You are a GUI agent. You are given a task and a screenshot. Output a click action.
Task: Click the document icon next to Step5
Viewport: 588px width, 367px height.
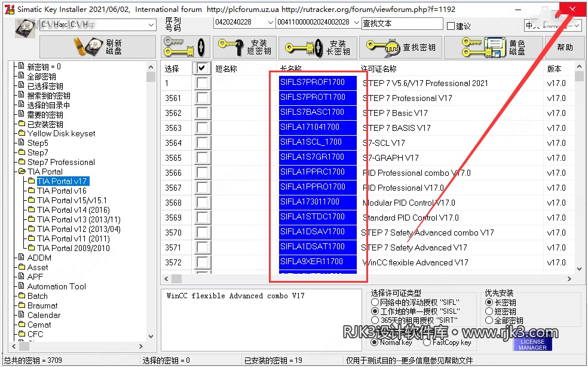coord(22,143)
